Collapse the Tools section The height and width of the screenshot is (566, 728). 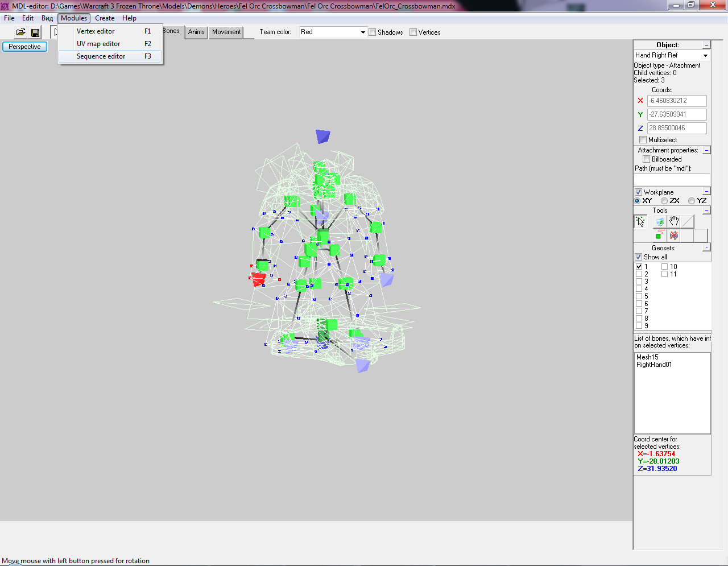point(706,210)
